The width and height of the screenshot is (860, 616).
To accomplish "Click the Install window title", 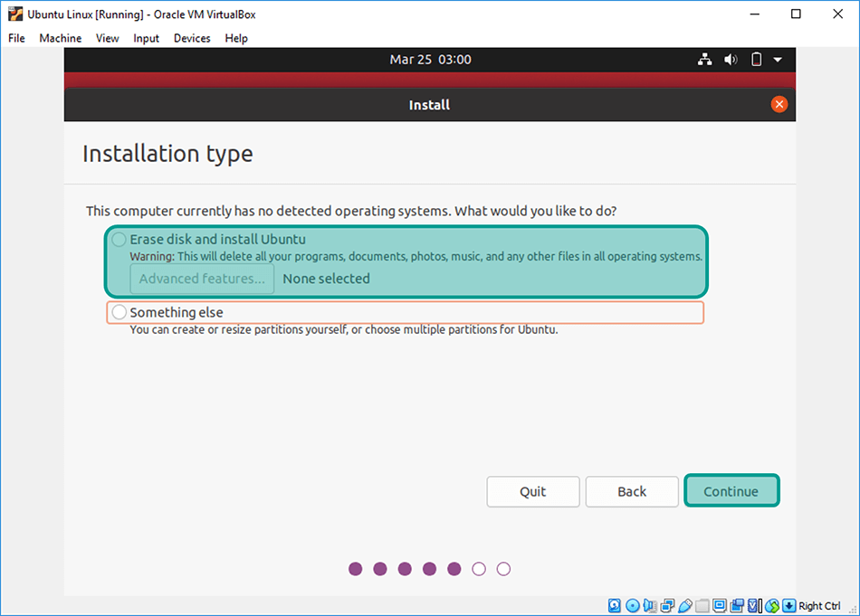I will click(429, 105).
